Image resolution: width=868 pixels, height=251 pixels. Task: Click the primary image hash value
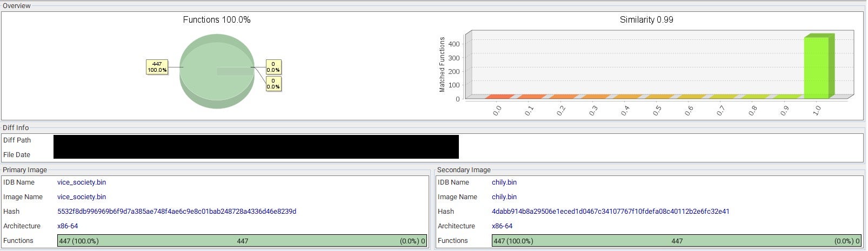(177, 212)
